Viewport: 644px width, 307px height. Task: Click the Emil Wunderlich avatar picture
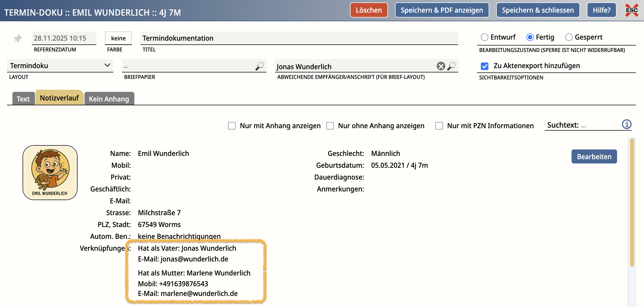50,173
